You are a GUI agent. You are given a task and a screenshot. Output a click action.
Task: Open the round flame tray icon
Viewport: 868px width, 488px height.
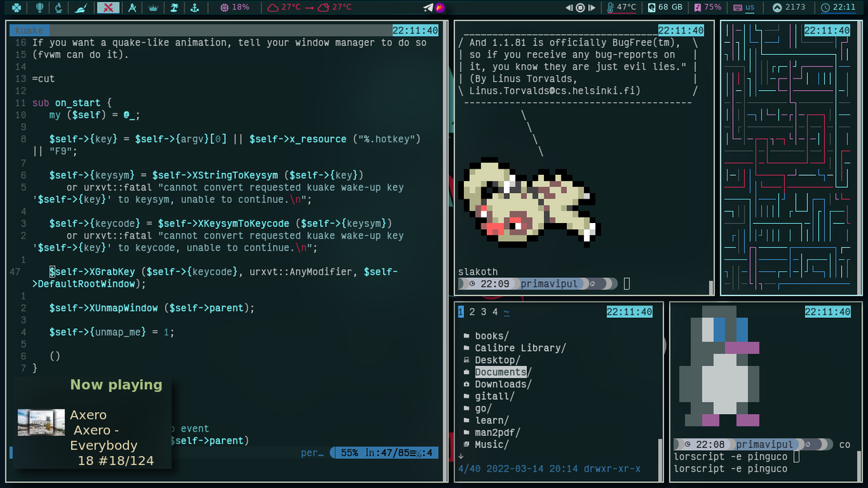pos(439,7)
